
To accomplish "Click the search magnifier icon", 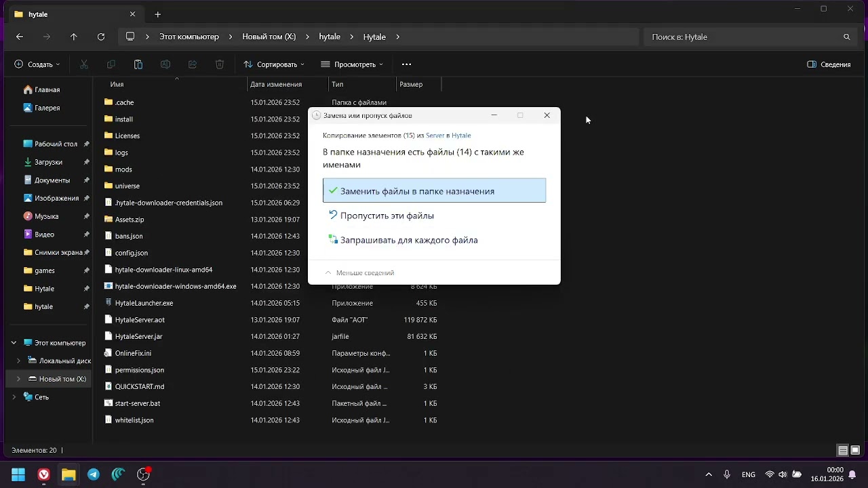I will 846,37.
